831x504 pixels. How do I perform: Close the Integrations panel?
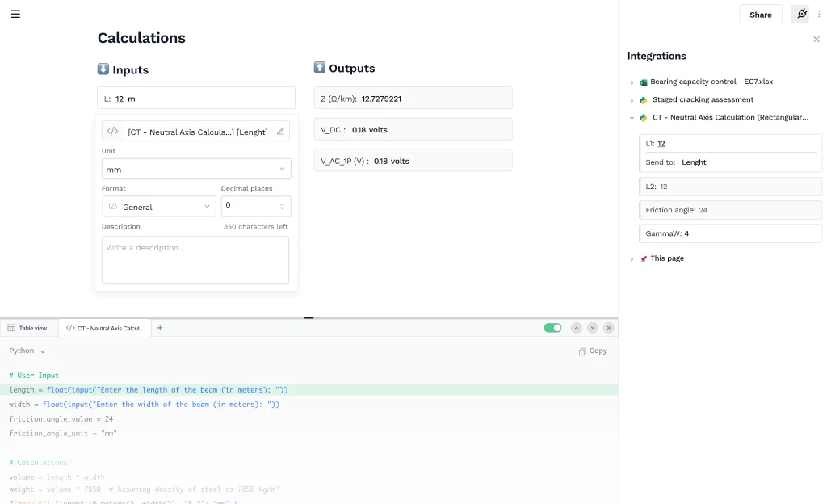coord(816,39)
